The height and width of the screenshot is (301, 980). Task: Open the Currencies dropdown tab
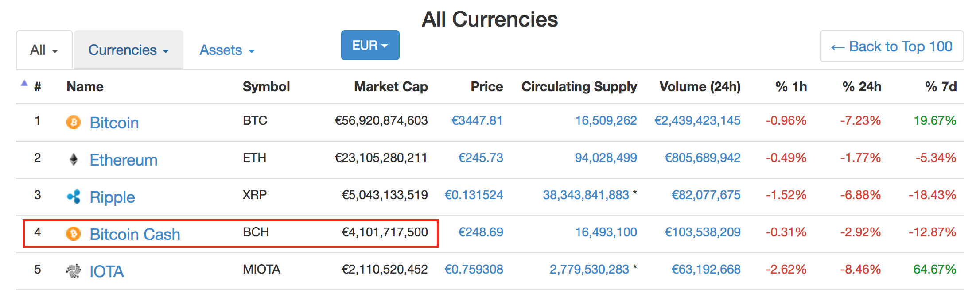(128, 50)
